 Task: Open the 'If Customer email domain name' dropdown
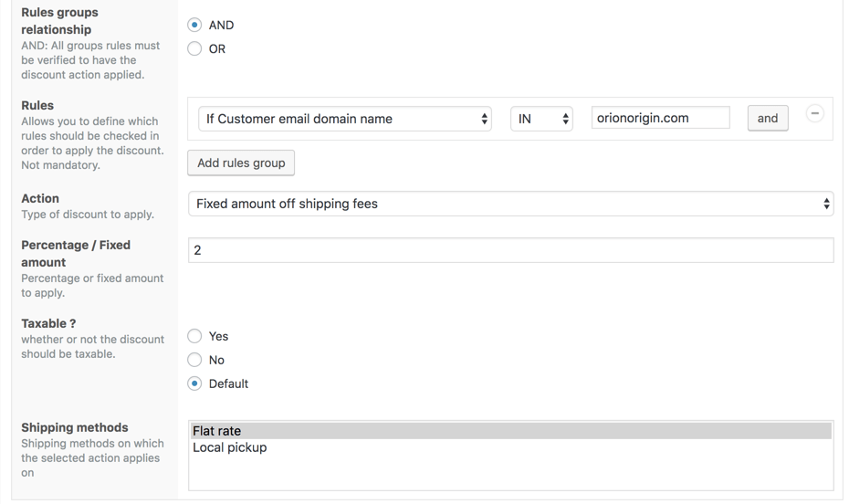tap(344, 119)
